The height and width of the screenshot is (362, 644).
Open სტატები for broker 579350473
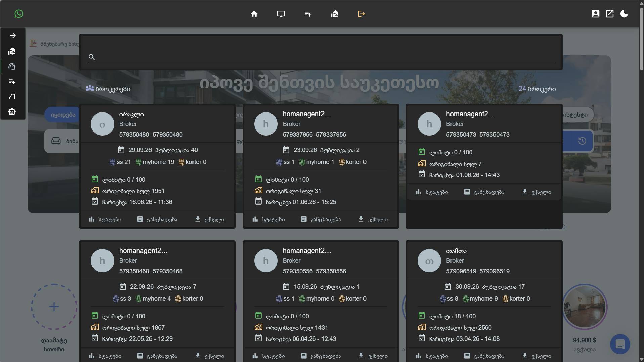432,192
